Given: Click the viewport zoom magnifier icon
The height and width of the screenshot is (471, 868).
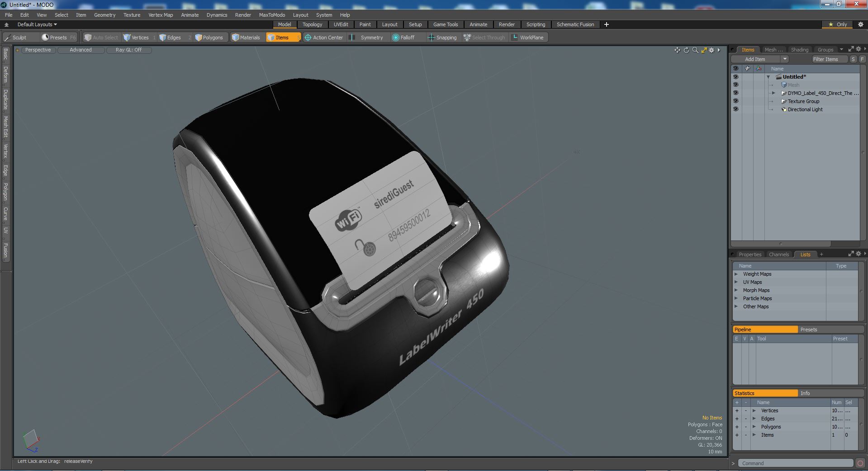Looking at the screenshot, I should pyautogui.click(x=695, y=50).
